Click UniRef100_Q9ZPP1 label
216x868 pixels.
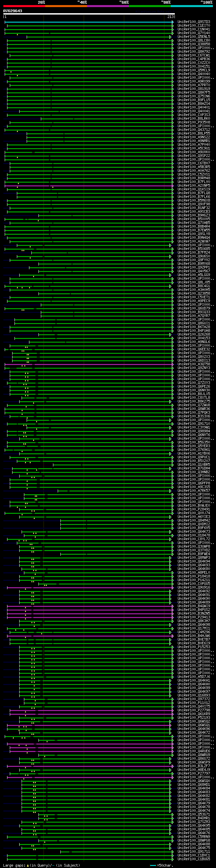click(194, 268)
